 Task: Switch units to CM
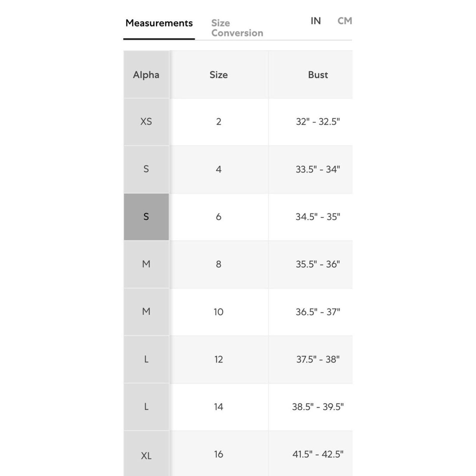pyautogui.click(x=345, y=21)
